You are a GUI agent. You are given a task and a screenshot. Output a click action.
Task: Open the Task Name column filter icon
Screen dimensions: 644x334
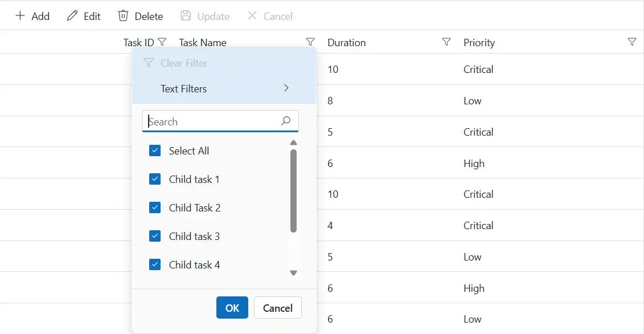[x=310, y=42]
